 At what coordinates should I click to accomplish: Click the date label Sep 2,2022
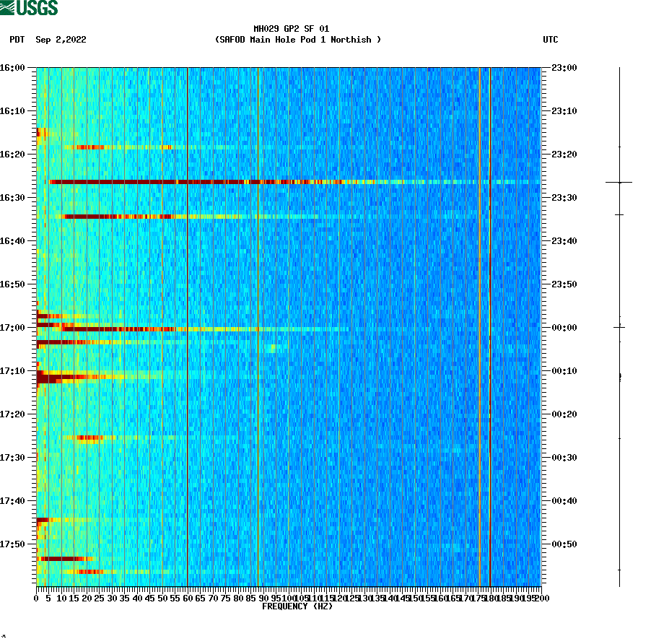click(x=61, y=40)
